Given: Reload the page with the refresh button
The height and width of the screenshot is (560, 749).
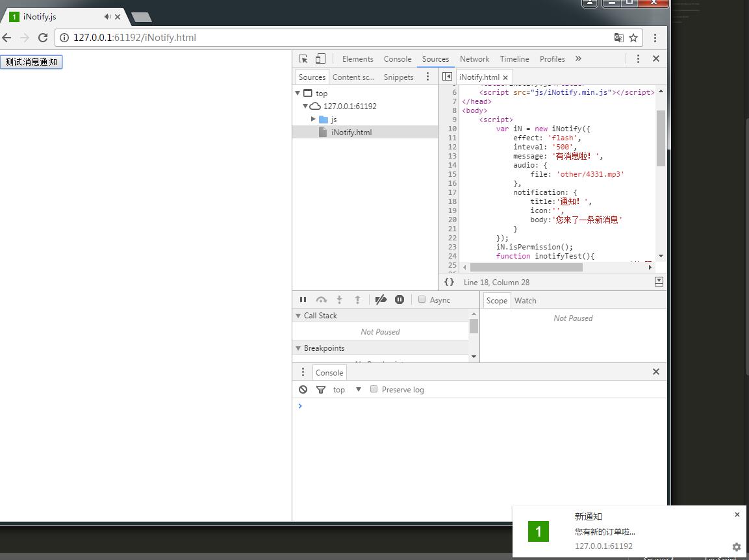Looking at the screenshot, I should pyautogui.click(x=43, y=38).
